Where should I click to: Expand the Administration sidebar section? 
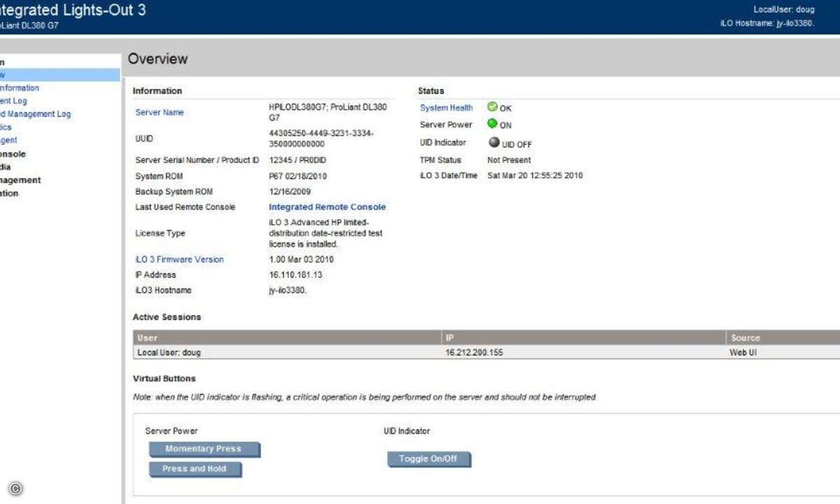(9, 193)
